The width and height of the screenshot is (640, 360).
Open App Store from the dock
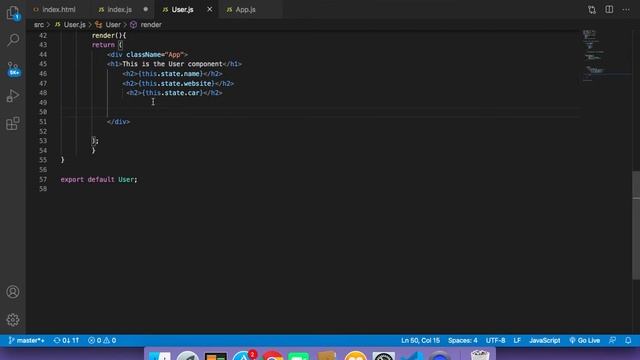pos(243,356)
